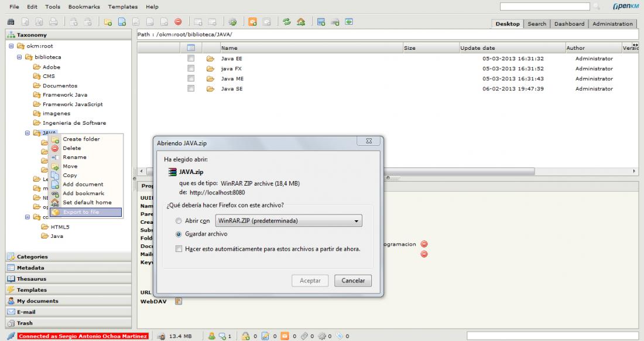The height and width of the screenshot is (341, 644).
Task: Click the add document toolbar icon
Action: point(121,22)
